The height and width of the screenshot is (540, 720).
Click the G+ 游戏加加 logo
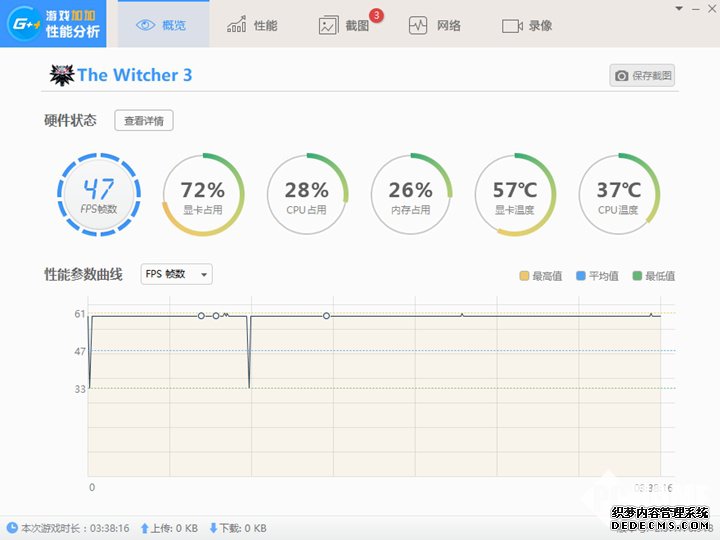coord(53,23)
